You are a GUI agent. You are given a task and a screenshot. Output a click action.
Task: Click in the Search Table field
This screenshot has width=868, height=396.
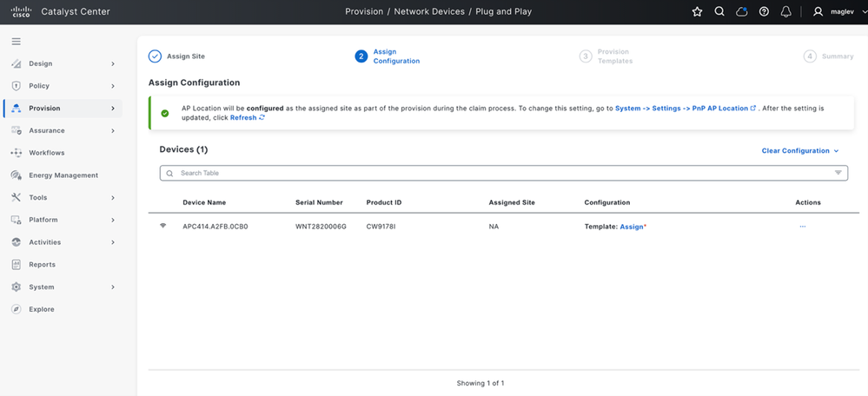504,173
